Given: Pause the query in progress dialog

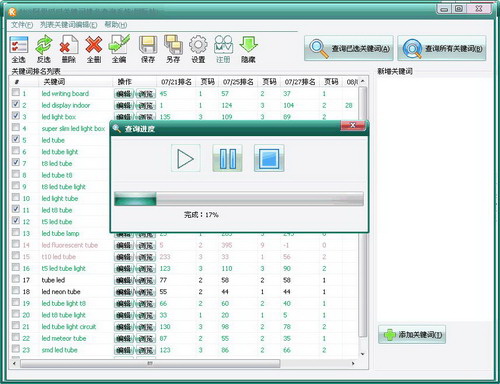Looking at the screenshot, I should tap(227, 158).
